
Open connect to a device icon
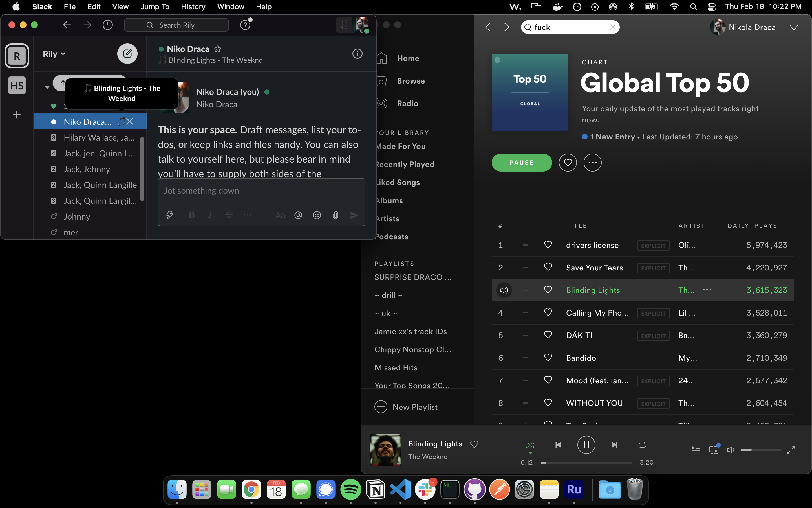pos(714,450)
